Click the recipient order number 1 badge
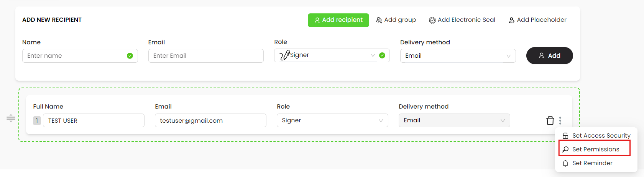 click(37, 120)
